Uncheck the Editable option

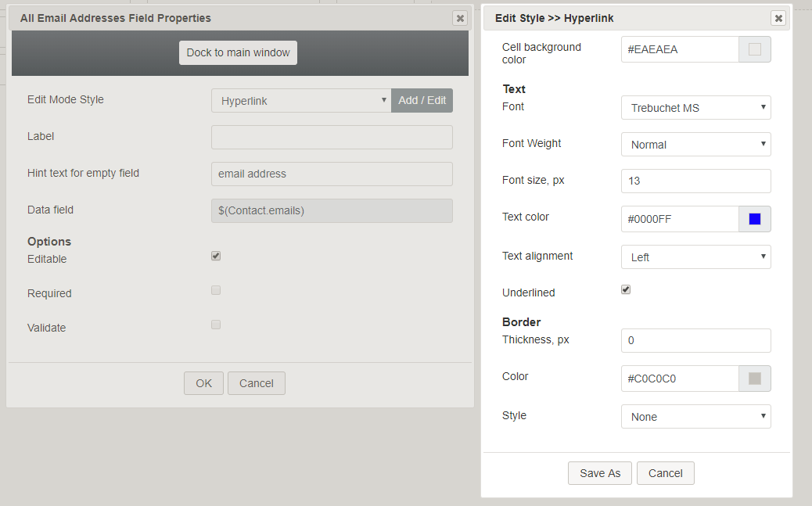[x=216, y=256]
